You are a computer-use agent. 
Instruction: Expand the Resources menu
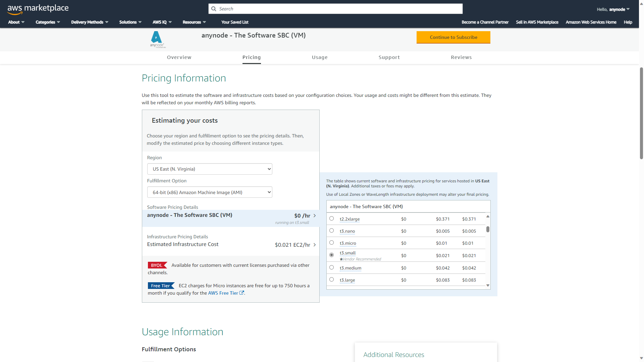point(194,22)
